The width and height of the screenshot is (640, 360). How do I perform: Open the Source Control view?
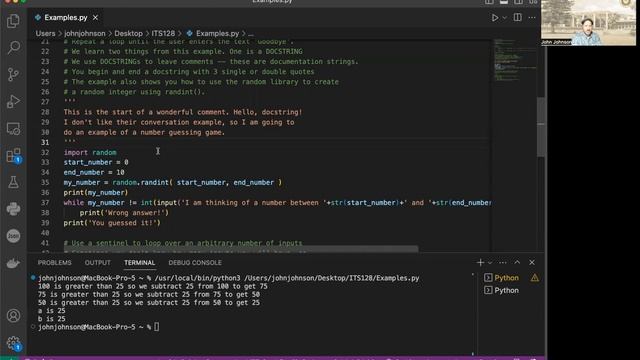(13, 74)
